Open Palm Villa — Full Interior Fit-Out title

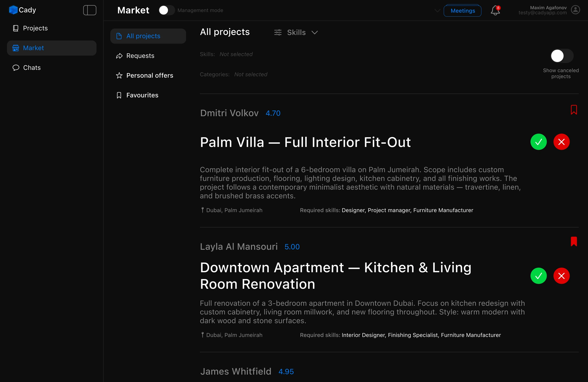[305, 142]
